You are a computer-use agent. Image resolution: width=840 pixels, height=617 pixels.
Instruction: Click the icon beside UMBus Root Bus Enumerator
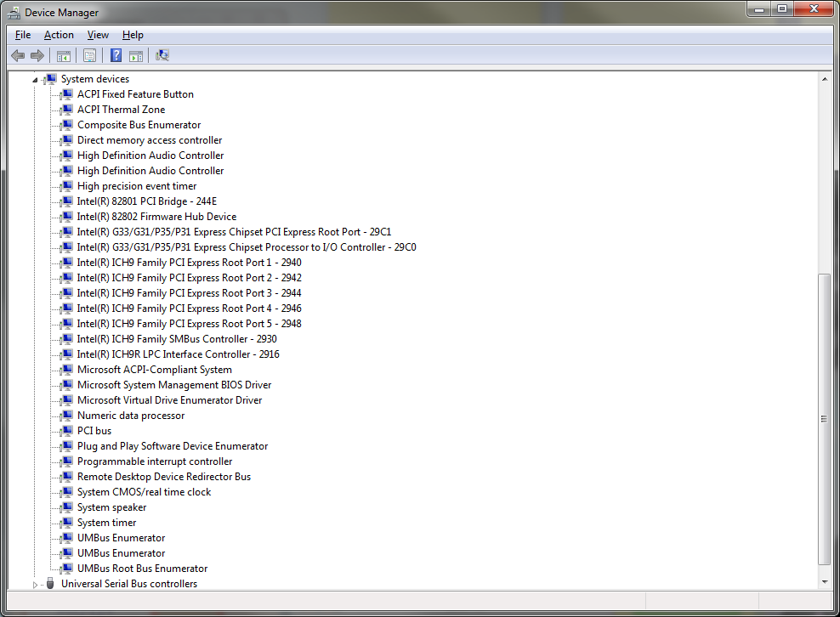[x=67, y=569]
